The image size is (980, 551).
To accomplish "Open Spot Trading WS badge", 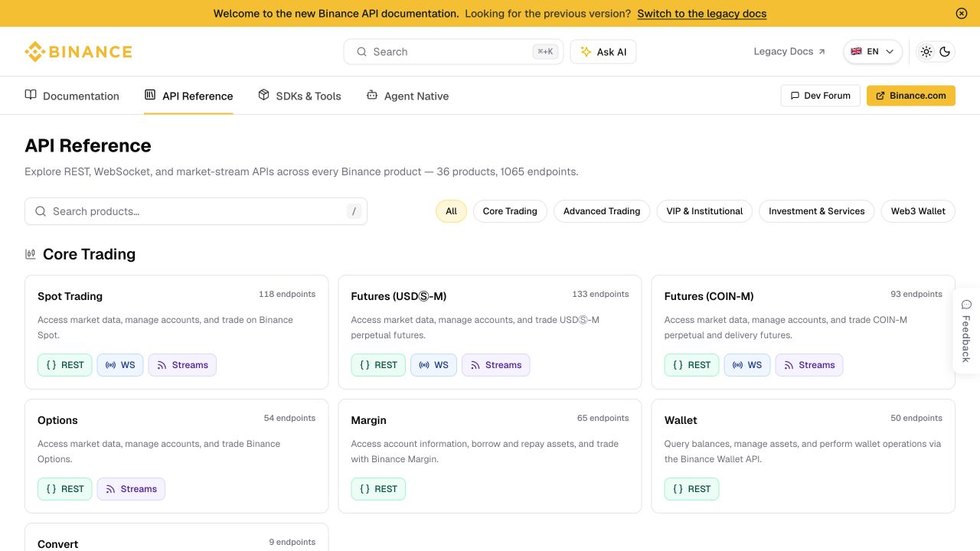I will [120, 365].
